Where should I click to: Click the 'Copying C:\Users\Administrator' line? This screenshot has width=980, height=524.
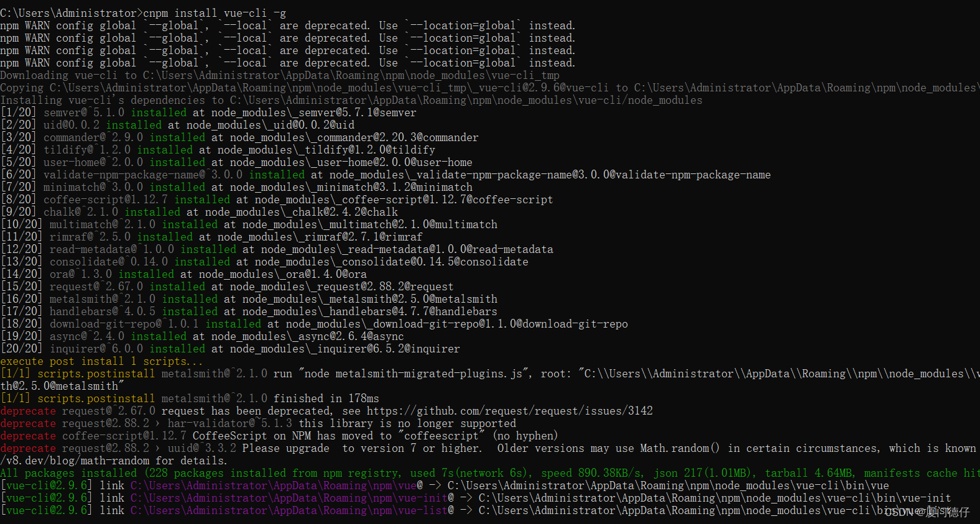click(490, 88)
